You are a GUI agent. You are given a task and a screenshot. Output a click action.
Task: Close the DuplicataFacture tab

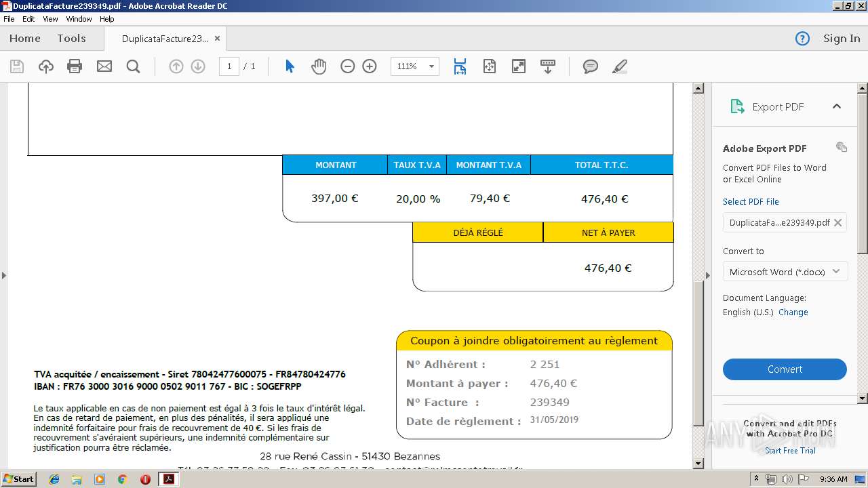point(217,39)
